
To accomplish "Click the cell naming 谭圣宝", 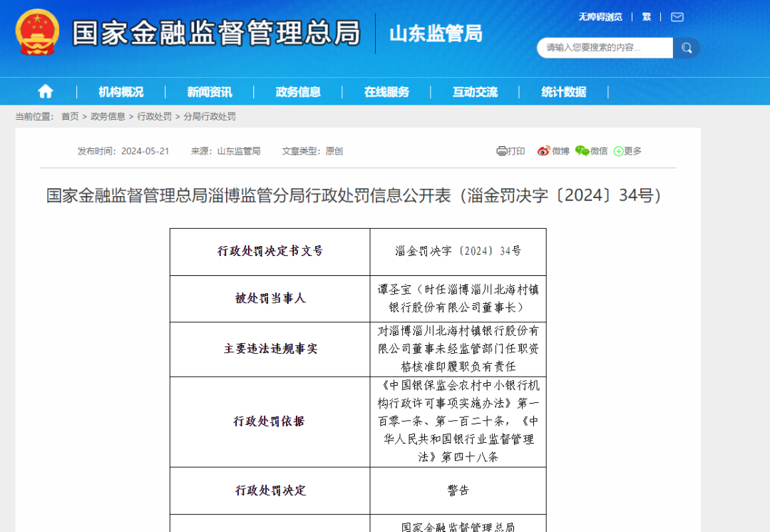I will coord(458,299).
